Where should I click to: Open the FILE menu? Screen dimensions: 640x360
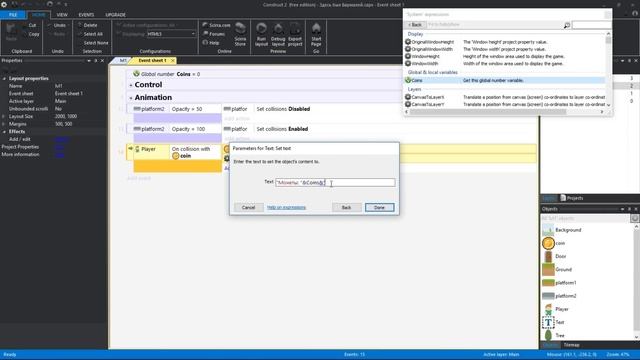(x=13, y=15)
